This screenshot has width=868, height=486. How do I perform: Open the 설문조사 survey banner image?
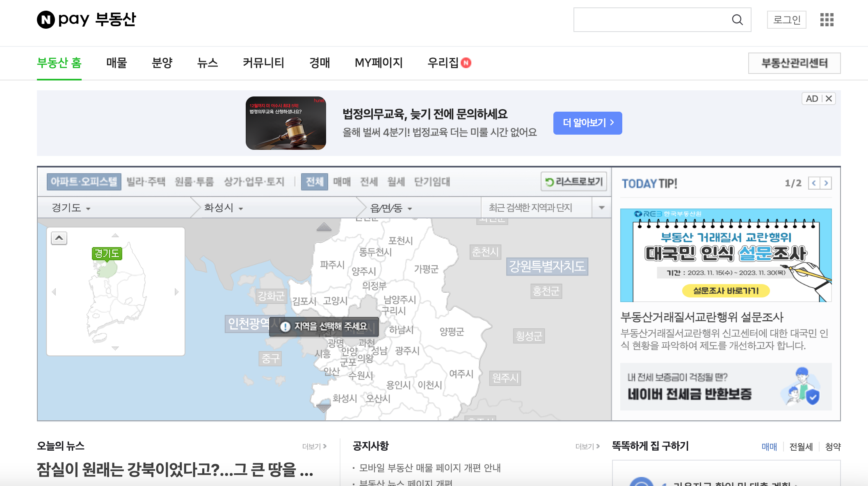(x=726, y=255)
